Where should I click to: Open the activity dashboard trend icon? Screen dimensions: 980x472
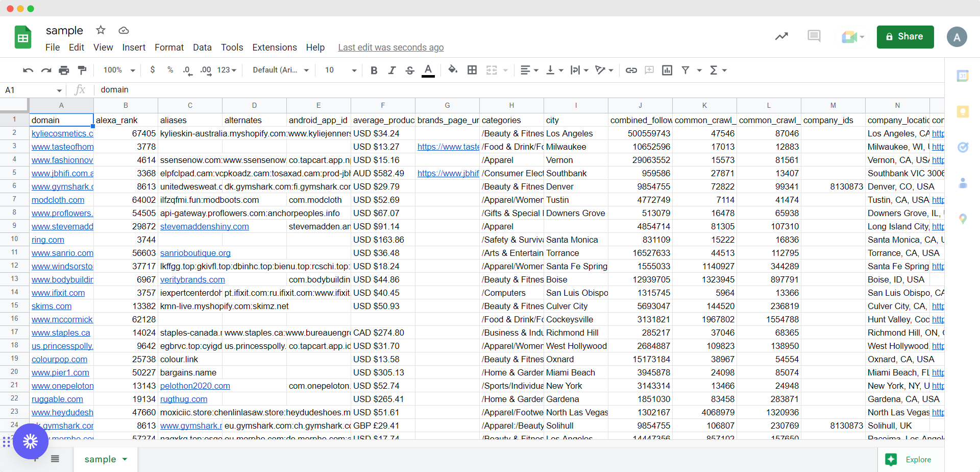781,36
